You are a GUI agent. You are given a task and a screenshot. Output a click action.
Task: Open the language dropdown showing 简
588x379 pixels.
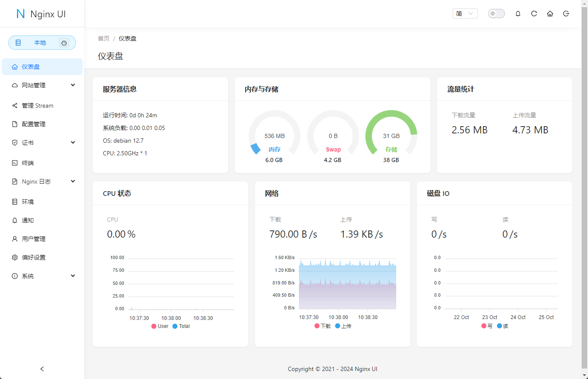point(465,14)
